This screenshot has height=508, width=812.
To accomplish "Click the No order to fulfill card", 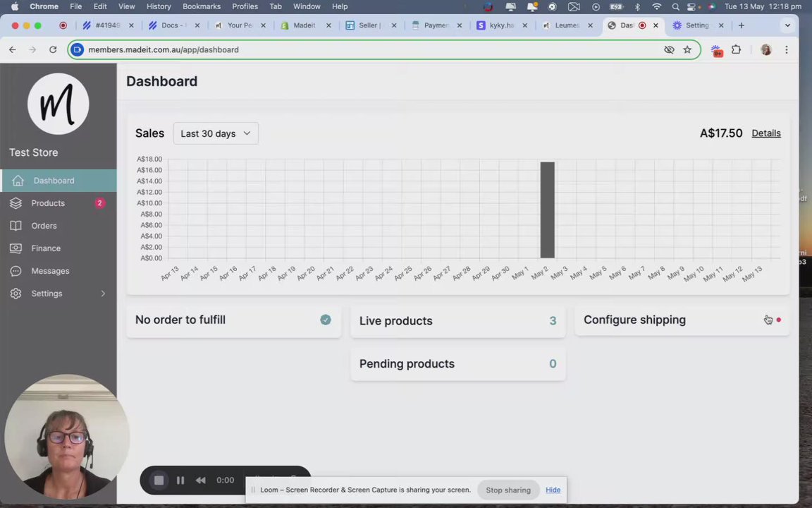I will coord(233,320).
